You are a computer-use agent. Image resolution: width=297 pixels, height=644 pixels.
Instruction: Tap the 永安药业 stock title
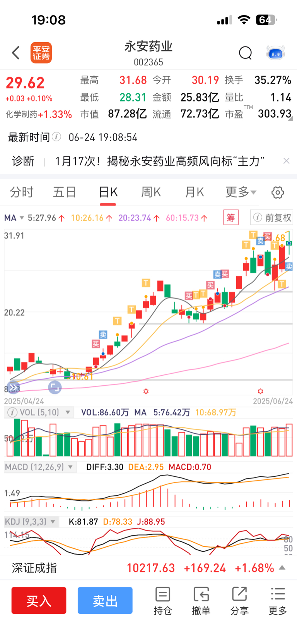[148, 46]
